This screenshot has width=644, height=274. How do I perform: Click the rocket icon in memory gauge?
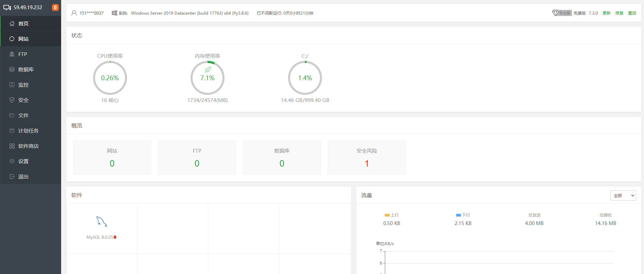pos(208,70)
